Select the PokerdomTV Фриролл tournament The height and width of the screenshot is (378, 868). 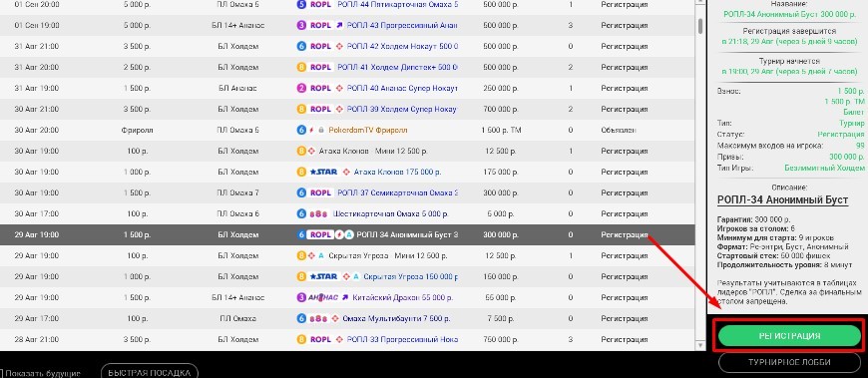(x=367, y=130)
